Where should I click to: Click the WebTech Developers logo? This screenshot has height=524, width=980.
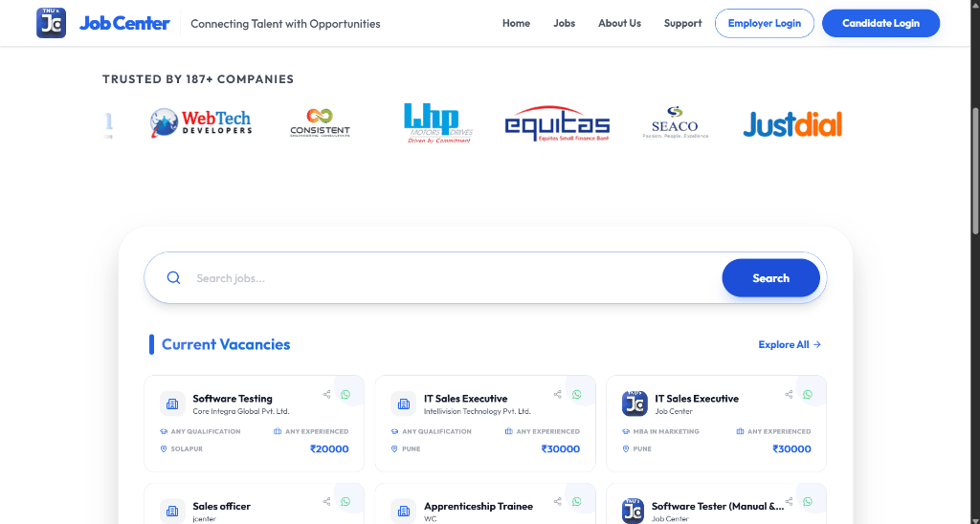point(201,123)
